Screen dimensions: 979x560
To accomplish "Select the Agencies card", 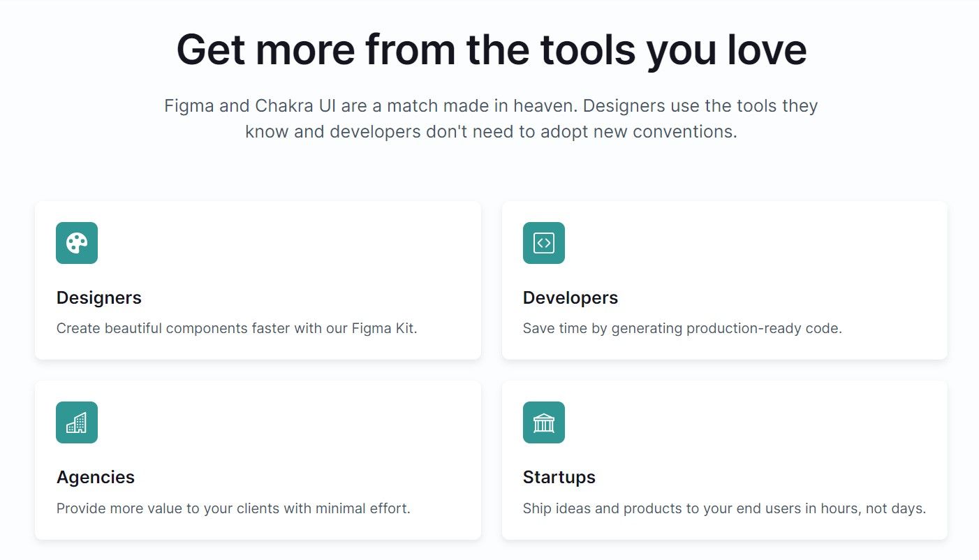I will pyautogui.click(x=258, y=459).
